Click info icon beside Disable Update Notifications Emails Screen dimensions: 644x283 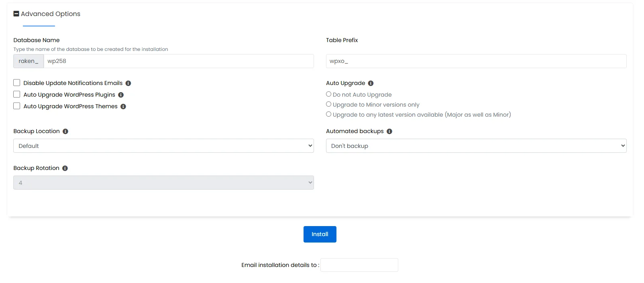click(x=128, y=83)
